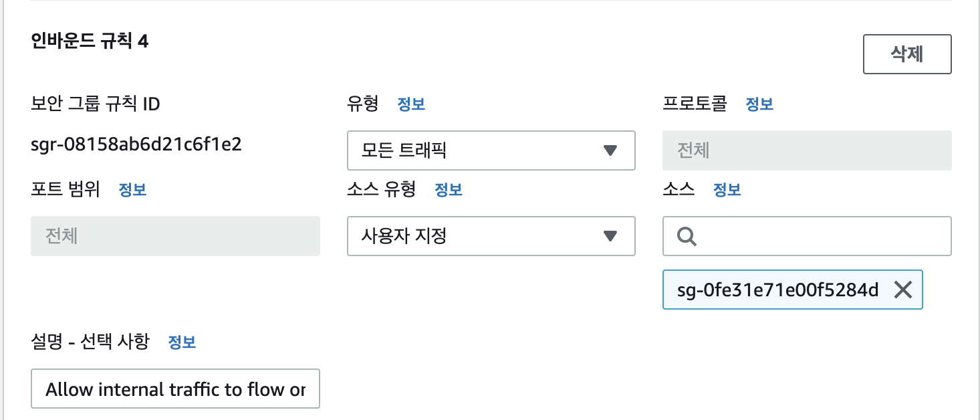Viewport: 980px width, 420px height.
Task: Click the disabled 전체 protocol field
Action: tap(807, 150)
